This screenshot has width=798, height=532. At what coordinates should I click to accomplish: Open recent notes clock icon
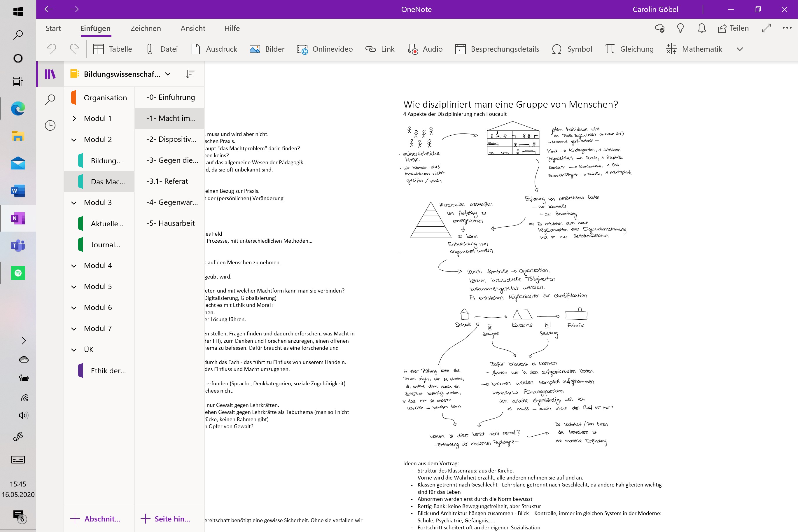point(50,125)
